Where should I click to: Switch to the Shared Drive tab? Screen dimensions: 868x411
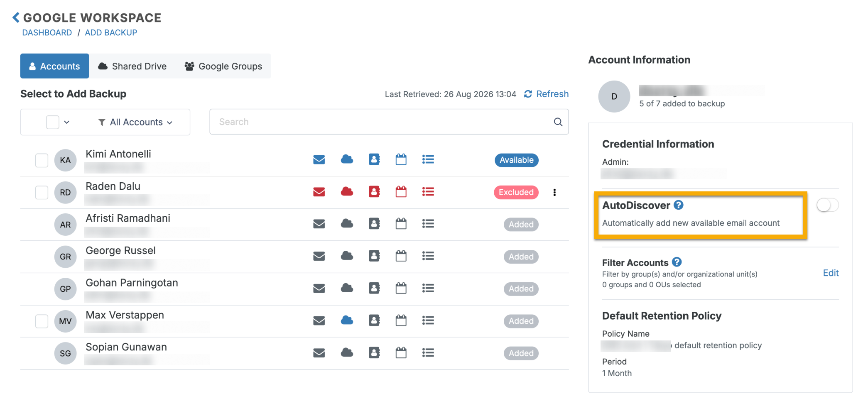click(132, 66)
